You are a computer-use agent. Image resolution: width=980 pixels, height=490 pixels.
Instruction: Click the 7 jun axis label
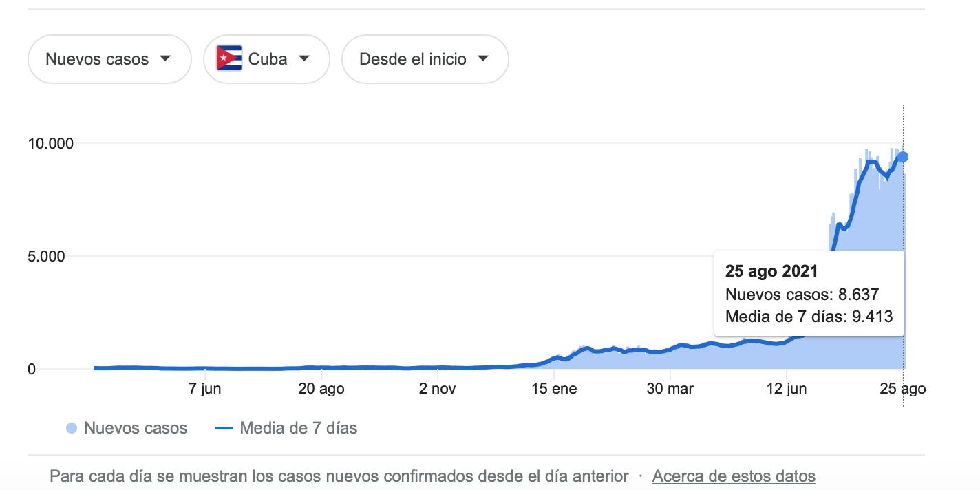pyautogui.click(x=204, y=389)
